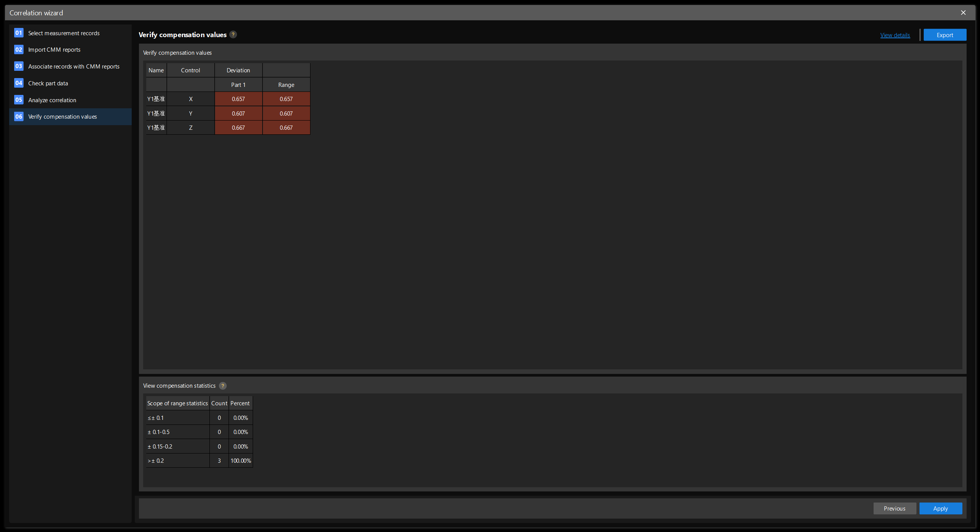Open the View details link
Screen dimensions: 980x532
tap(895, 35)
